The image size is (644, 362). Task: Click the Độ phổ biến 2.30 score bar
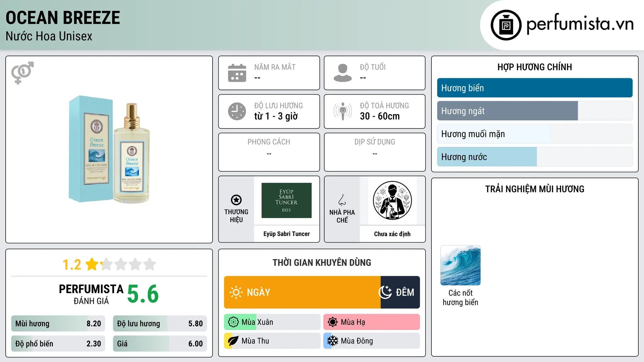point(58,344)
